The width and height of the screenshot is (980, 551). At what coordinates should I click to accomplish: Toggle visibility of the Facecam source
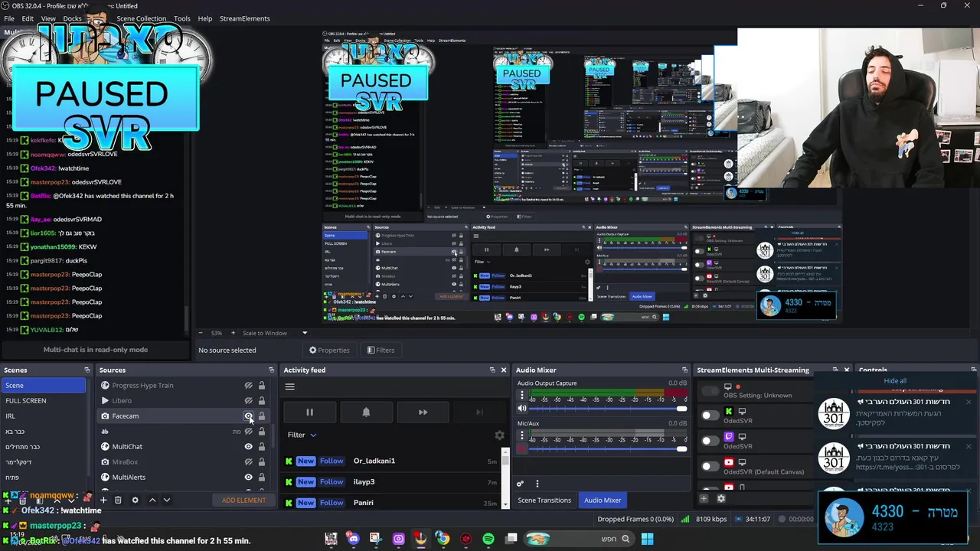248,416
